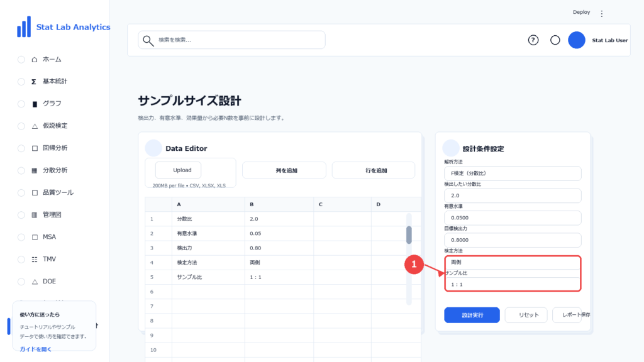Click the Deploy button

pos(581,13)
